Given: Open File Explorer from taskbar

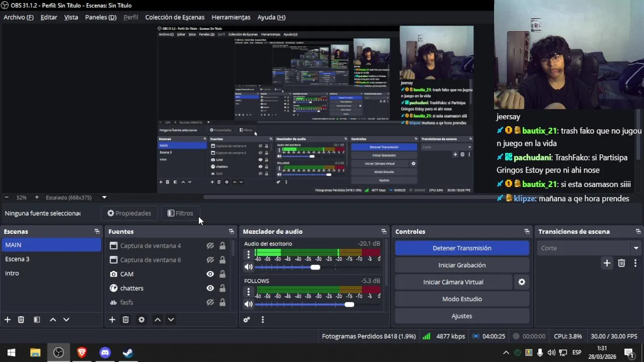Looking at the screenshot, I should point(35,353).
